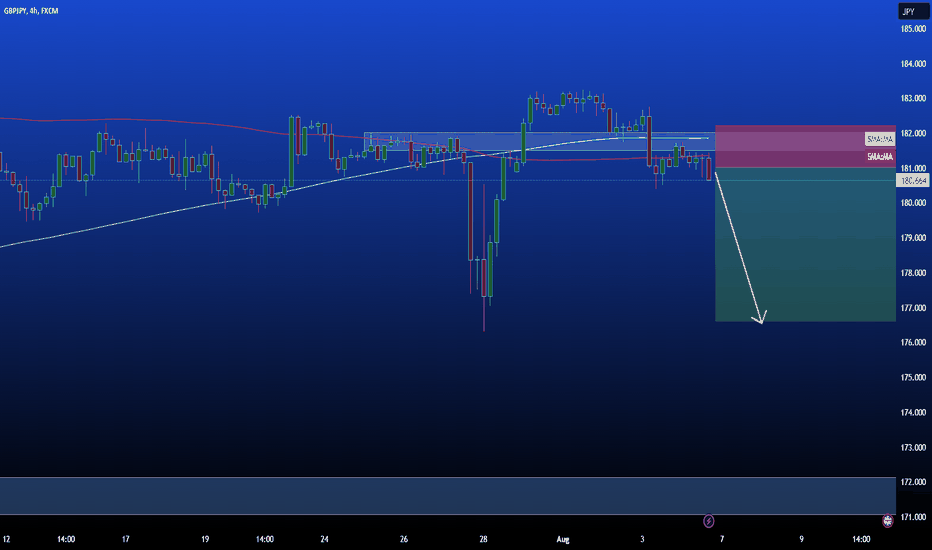Select the green profit target zone of the short position

[805, 244]
